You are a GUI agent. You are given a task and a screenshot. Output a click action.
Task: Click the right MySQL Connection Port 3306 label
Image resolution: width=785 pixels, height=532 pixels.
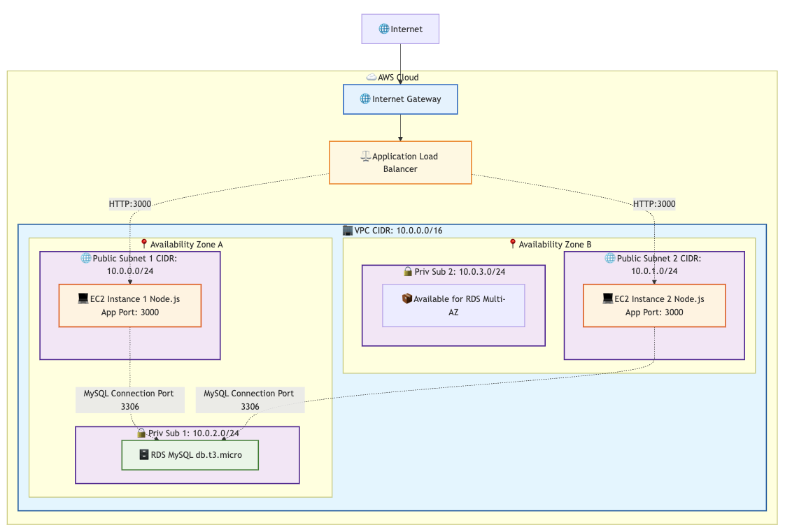pos(250,400)
